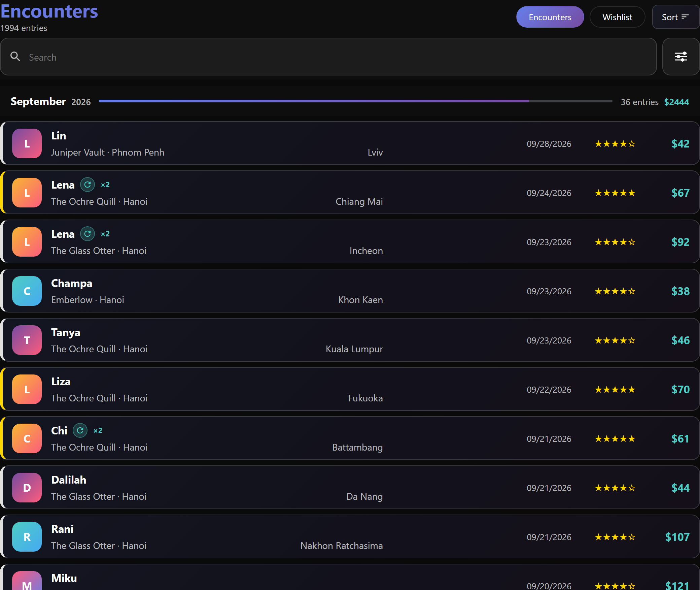Click the repeat icon on Lena Chiang Mai row
Image resolution: width=700 pixels, height=590 pixels.
pyautogui.click(x=87, y=185)
